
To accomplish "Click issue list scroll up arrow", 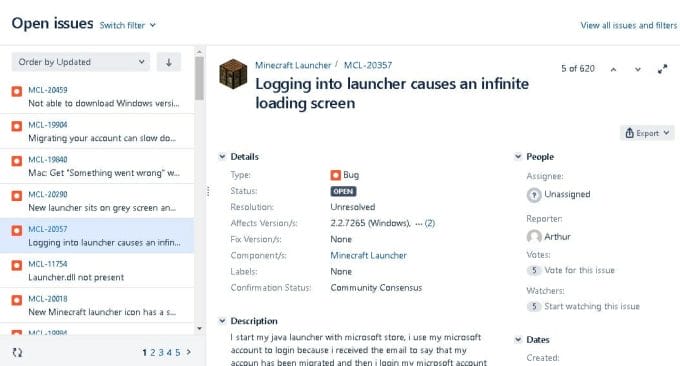I will 199,52.
